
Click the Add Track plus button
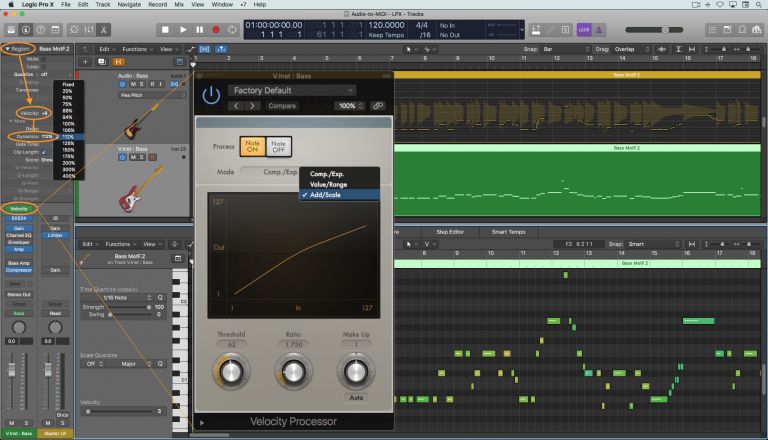pyautogui.click(x=85, y=62)
